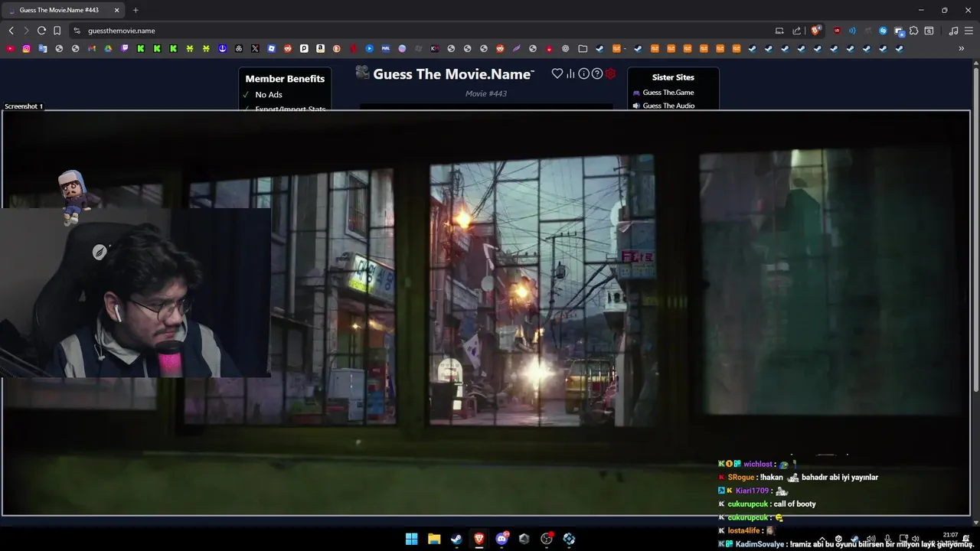Click the 21:07 taskbar clock

click(x=950, y=535)
